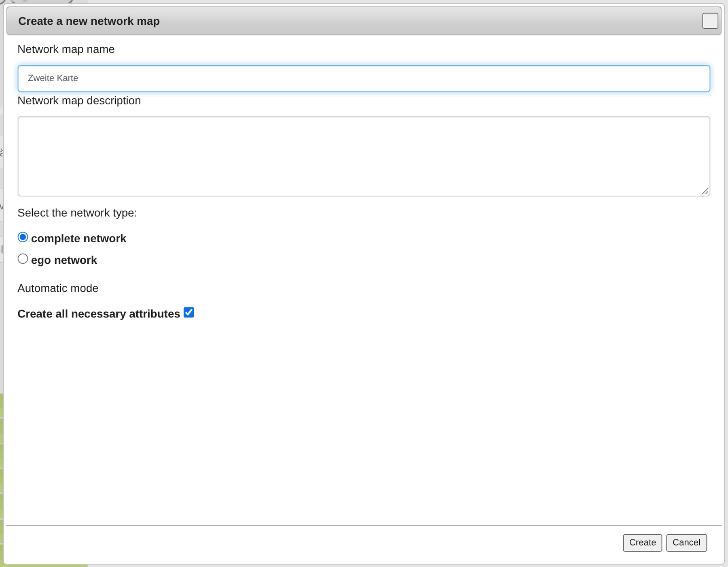Click the Network map name input field
The height and width of the screenshot is (567, 728).
tap(364, 78)
